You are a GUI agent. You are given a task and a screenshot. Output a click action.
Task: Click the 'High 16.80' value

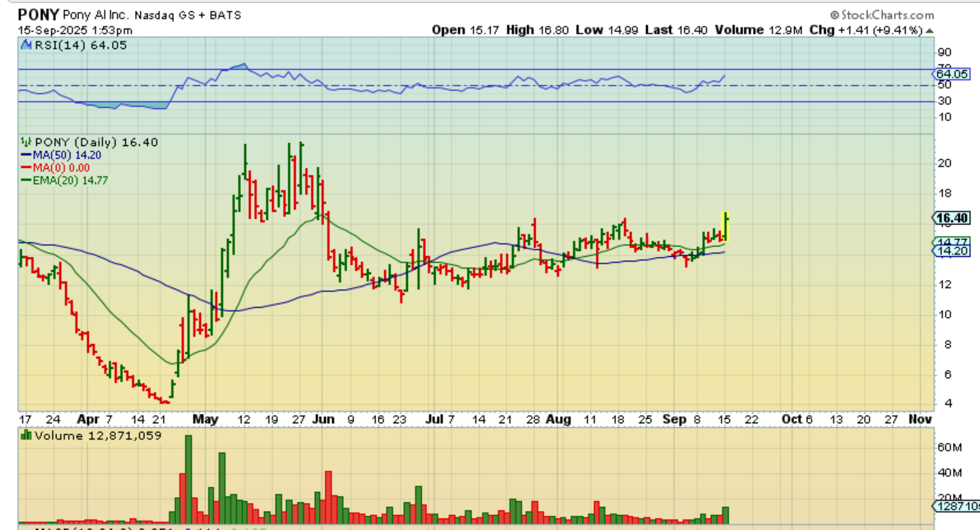[537, 30]
